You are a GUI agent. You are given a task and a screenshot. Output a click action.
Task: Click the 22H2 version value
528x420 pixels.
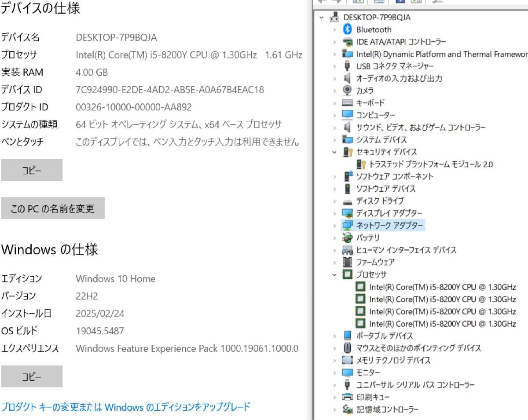[87, 296]
